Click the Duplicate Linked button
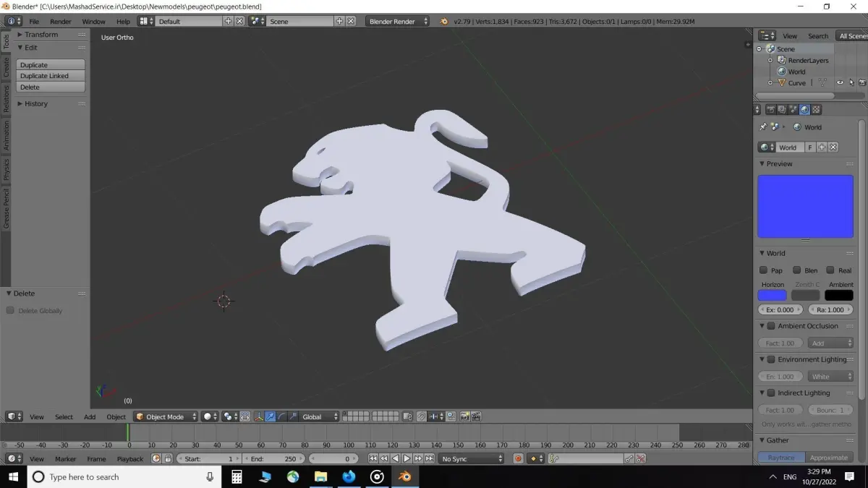Screen dimensions: 868x488 (50, 75)
